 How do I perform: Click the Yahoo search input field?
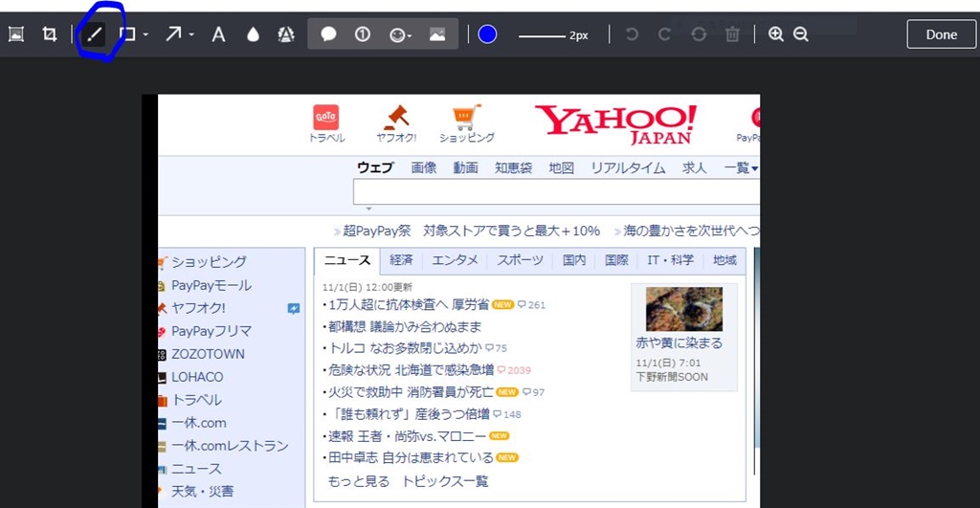(556, 192)
